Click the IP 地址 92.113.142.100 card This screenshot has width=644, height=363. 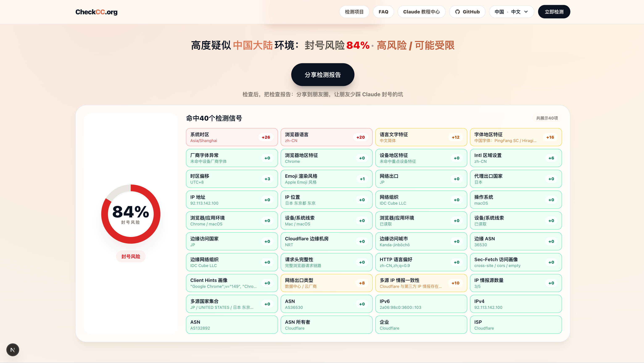[232, 200]
